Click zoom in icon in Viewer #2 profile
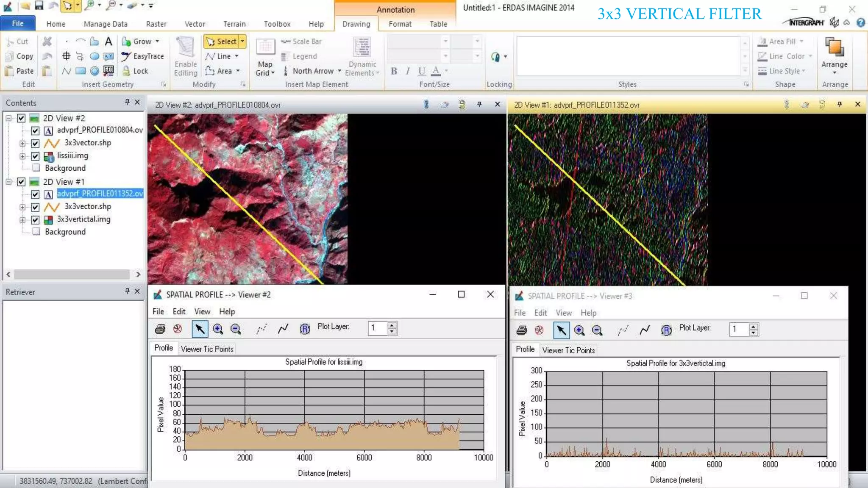The image size is (868, 488). point(218,329)
